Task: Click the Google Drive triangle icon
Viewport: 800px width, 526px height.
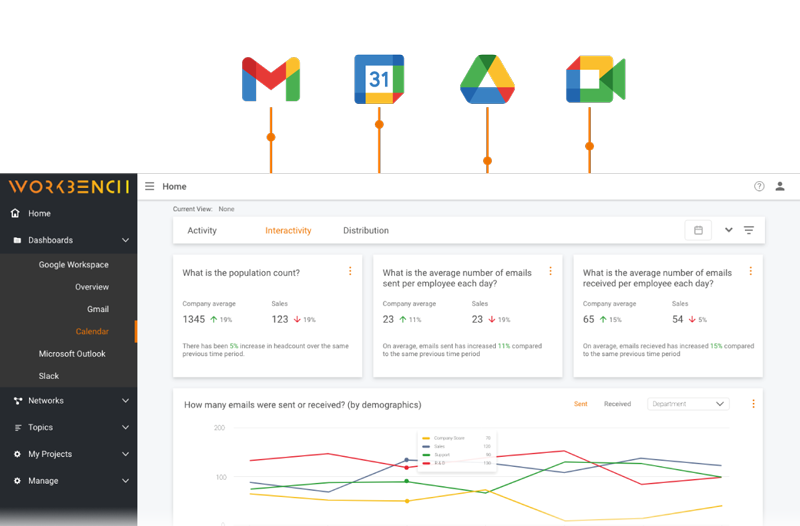Action: tap(487, 79)
